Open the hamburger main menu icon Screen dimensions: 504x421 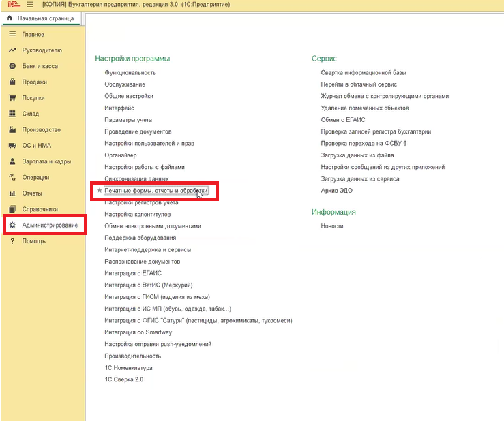30,5
